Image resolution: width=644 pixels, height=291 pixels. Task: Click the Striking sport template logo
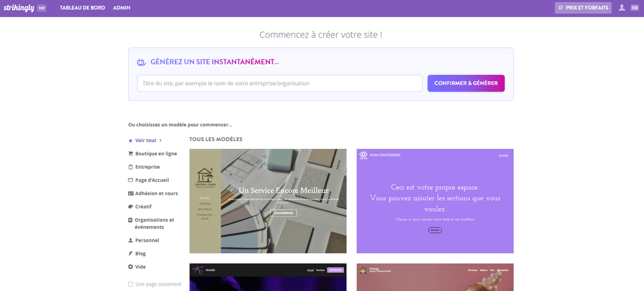pos(363,271)
